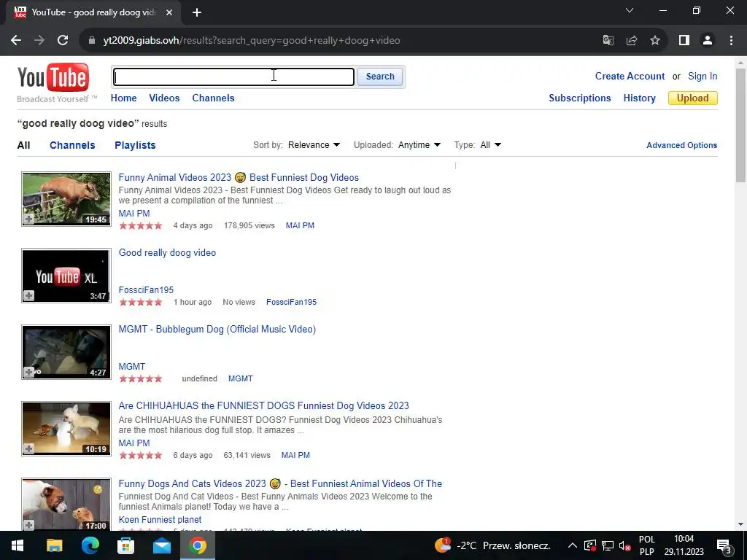This screenshot has height=560, width=747.
Task: Add CHIHUAHUAS video to queue plus icon
Action: (x=28, y=448)
